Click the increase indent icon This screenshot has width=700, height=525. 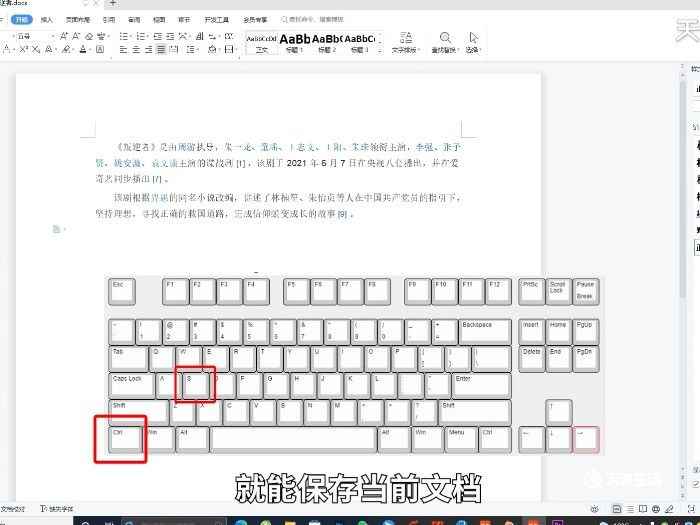pyautogui.click(x=170, y=36)
